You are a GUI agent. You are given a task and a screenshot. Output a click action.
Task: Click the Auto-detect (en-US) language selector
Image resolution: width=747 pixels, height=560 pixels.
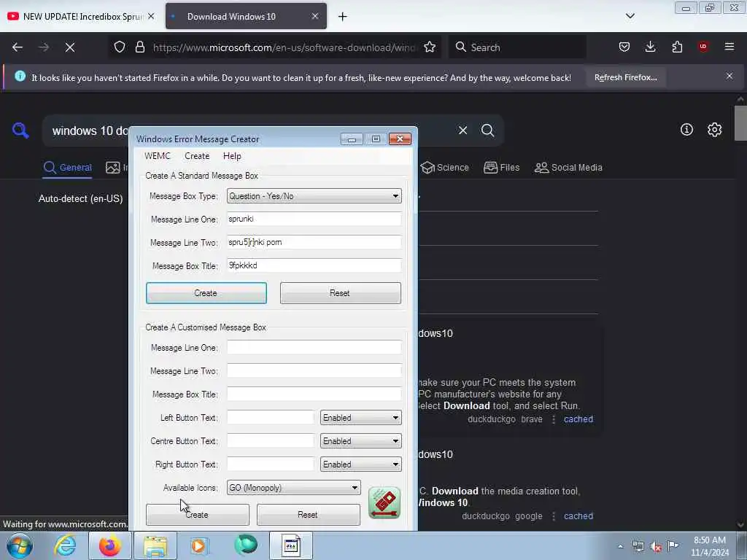[x=80, y=198]
